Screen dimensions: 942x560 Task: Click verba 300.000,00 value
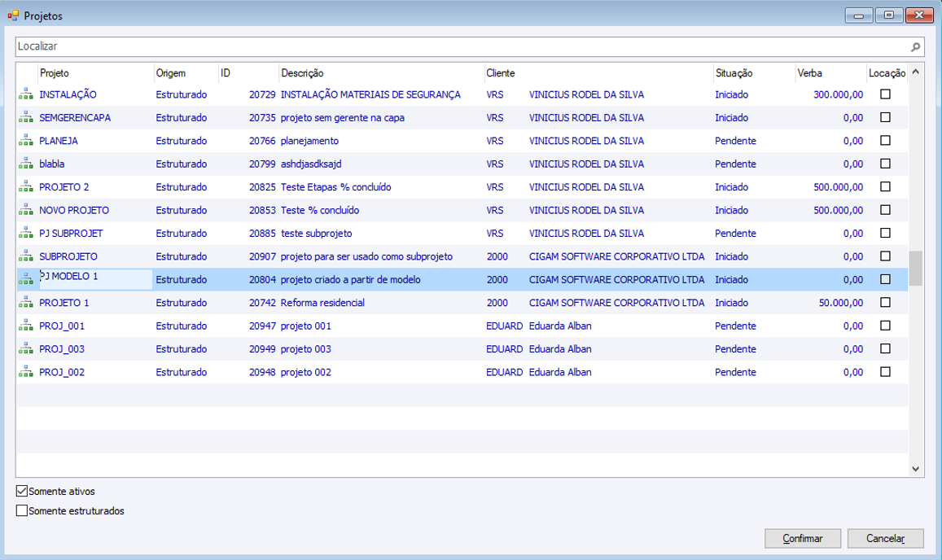838,94
